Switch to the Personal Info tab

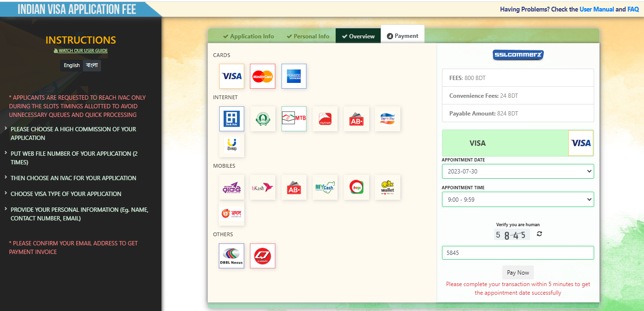[x=308, y=36]
